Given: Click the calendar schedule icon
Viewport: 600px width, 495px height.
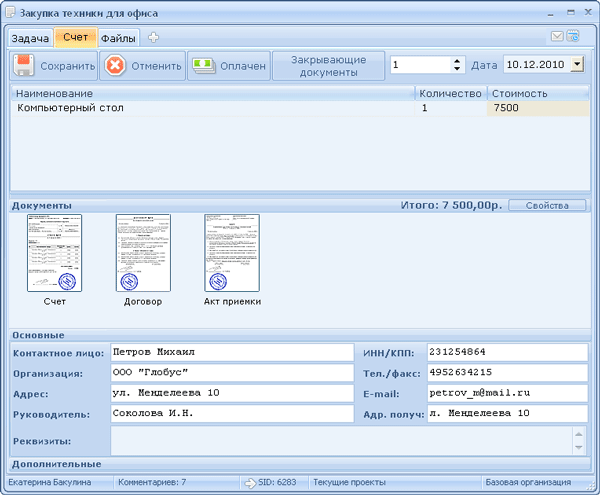Looking at the screenshot, I should [573, 36].
